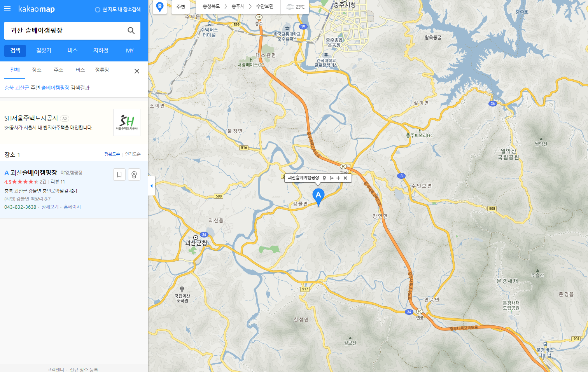Sort results by 정확도순

112,154
